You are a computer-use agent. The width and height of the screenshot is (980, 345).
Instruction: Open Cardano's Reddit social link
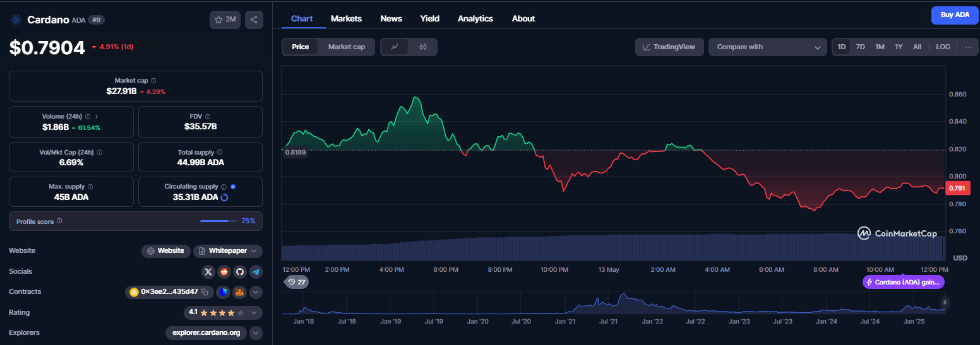(x=224, y=272)
